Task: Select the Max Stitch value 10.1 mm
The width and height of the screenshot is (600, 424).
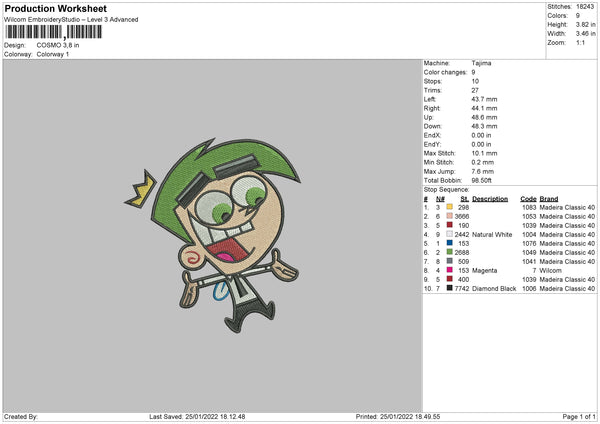Action: tap(484, 153)
